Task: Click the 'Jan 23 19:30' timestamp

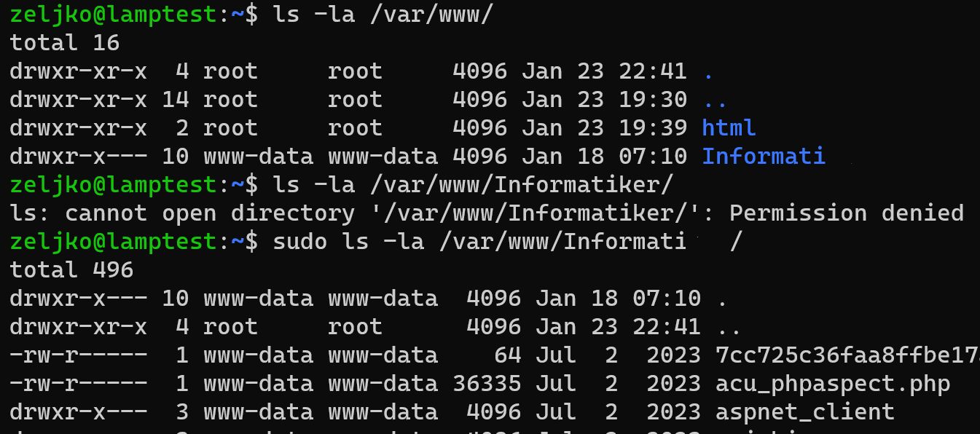Action: [x=604, y=100]
